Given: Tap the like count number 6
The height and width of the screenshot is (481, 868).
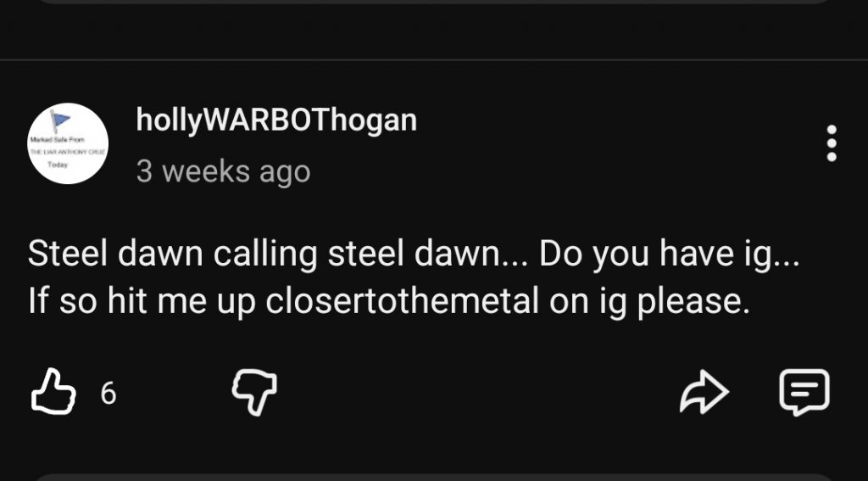Looking at the screenshot, I should pos(108,394).
